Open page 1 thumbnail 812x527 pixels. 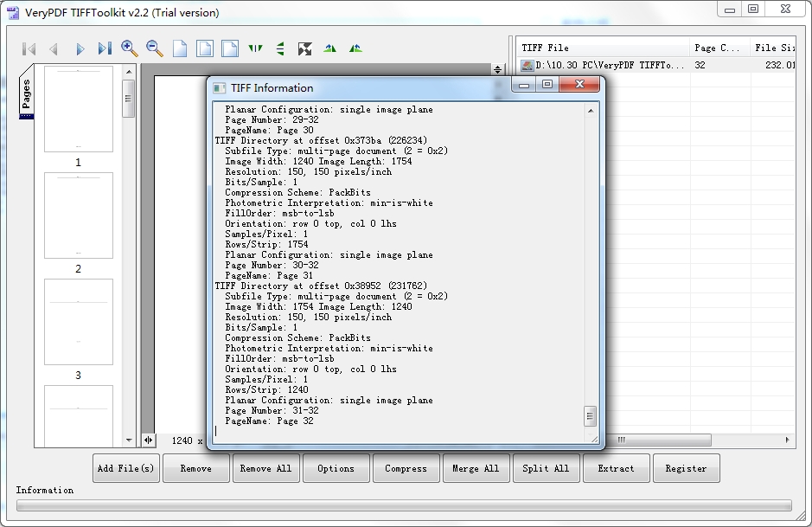coord(79,109)
